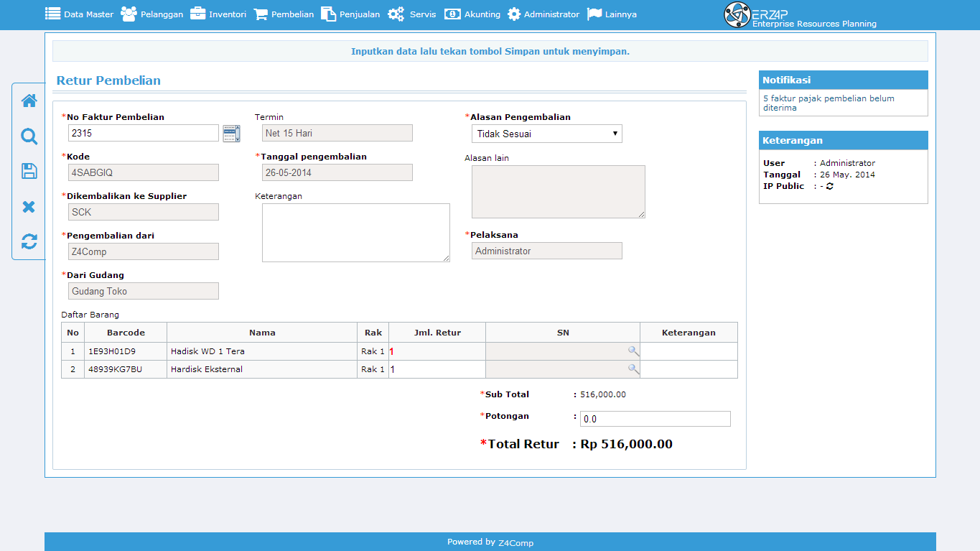Image resolution: width=980 pixels, height=551 pixels.
Task: Click SN search magnifier for Hardisk Eksternal
Action: (633, 369)
